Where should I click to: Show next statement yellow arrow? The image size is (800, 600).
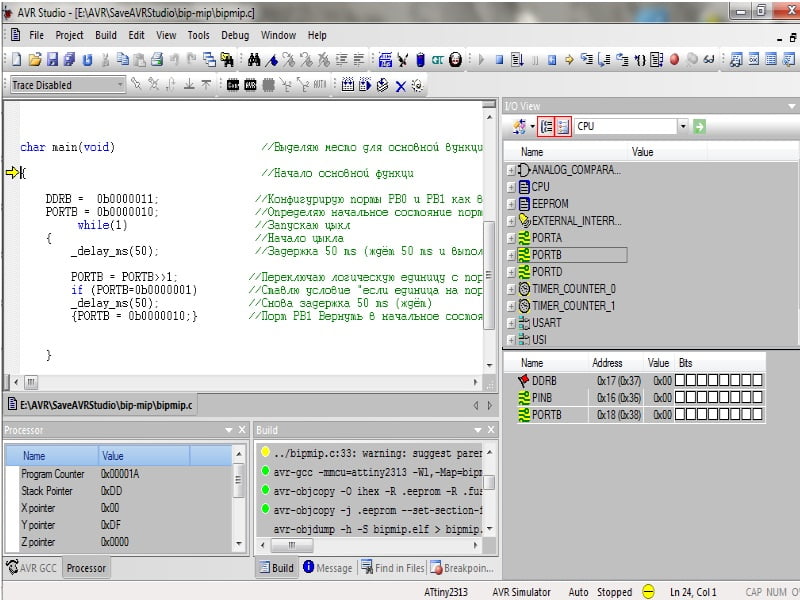point(569,60)
